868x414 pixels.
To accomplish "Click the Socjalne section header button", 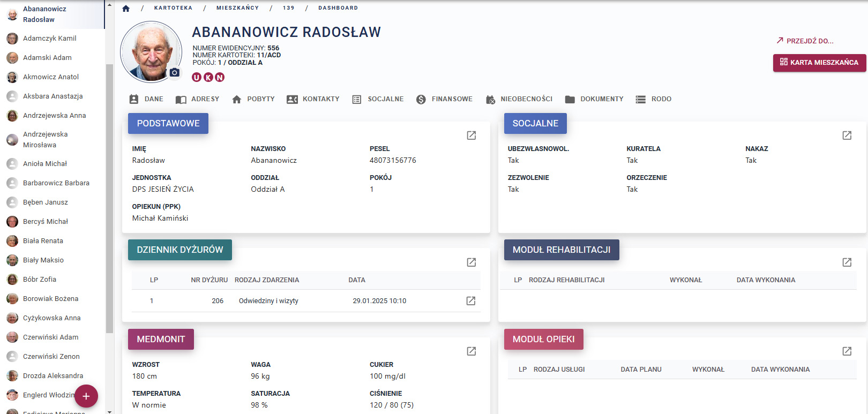I will [535, 123].
